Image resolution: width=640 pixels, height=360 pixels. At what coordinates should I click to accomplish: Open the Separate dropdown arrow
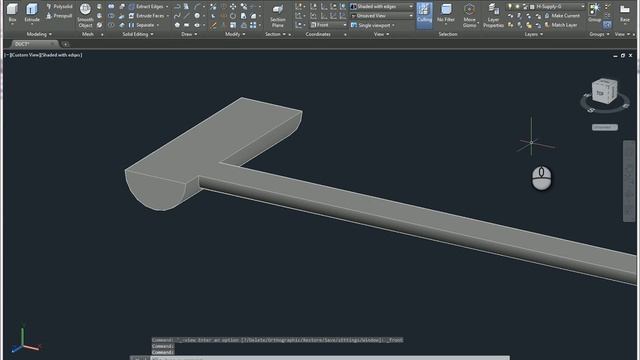(x=158, y=25)
